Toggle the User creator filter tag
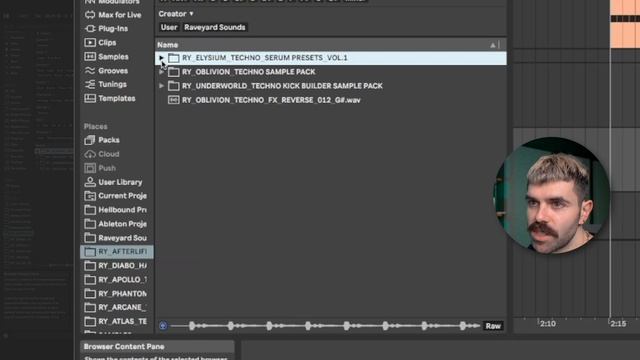640x360 pixels. click(169, 27)
